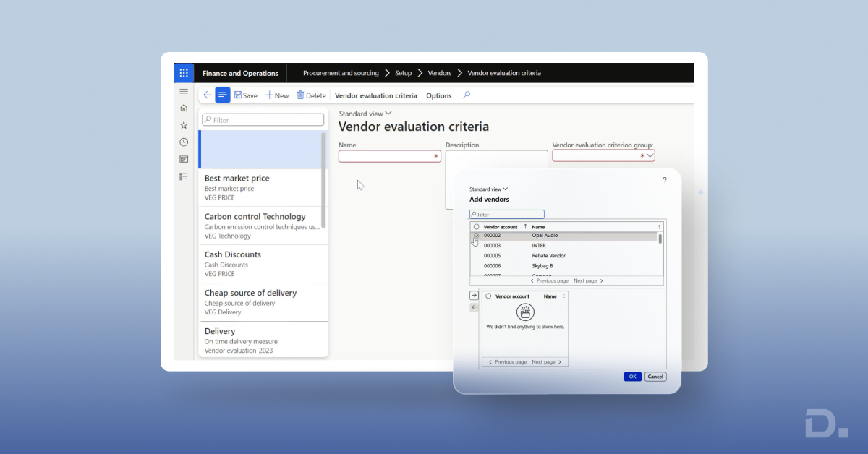Open Favorites star in sidebar
This screenshot has height=454, width=868.
point(184,125)
